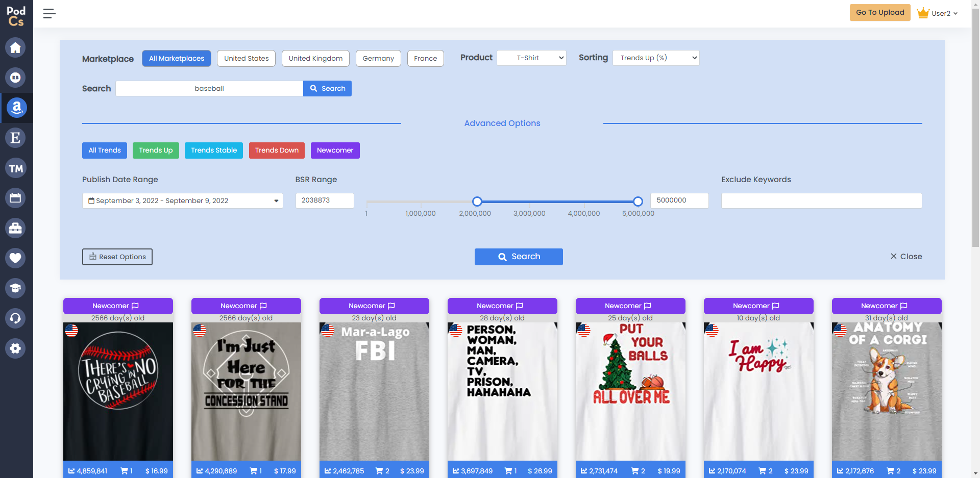Click the page vertical scrollbar
Viewport: 980px width, 478px height.
pos(975,128)
